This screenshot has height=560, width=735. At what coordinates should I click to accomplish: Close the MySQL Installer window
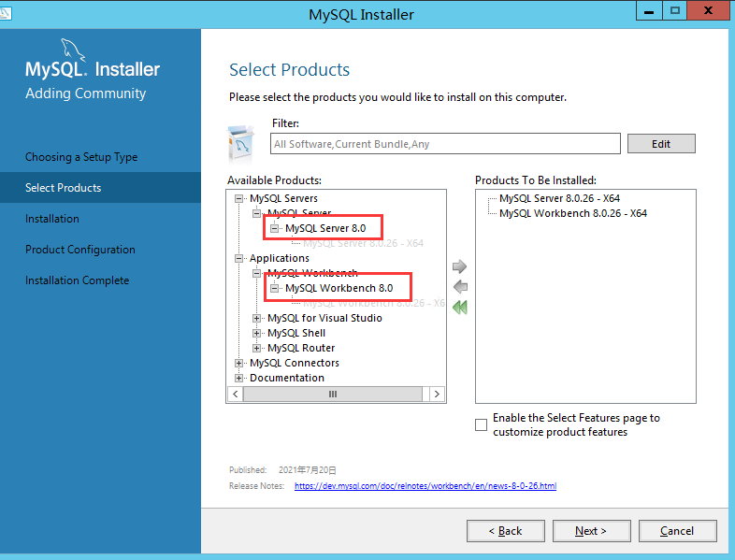click(708, 11)
